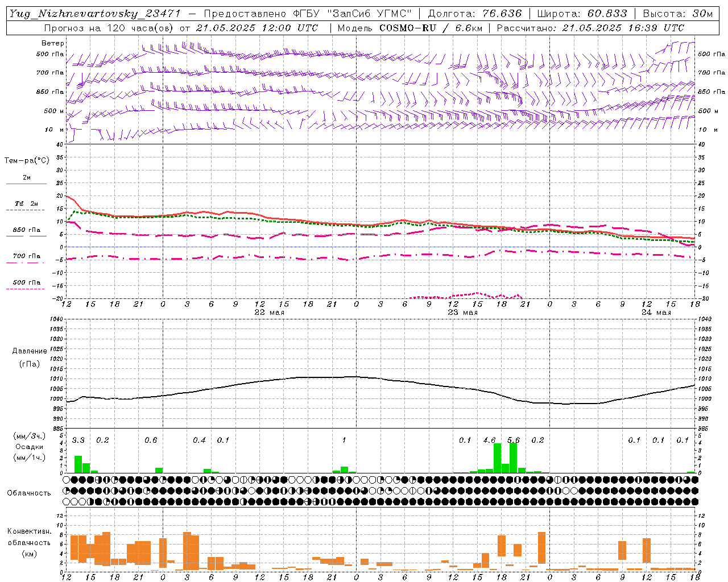This screenshot has width=728, height=582.
Task: Click the Конвективн. convective cloud label
Action: (x=30, y=531)
